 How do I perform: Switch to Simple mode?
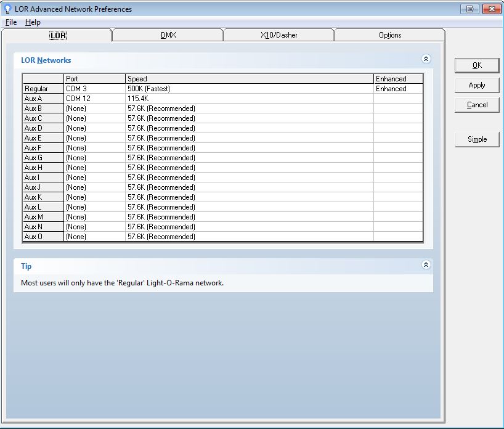coord(476,139)
